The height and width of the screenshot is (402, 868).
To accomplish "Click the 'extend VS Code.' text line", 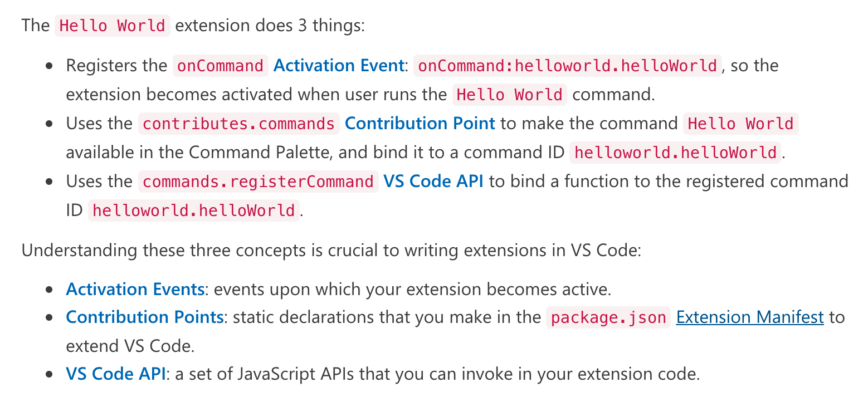I will pos(130,346).
